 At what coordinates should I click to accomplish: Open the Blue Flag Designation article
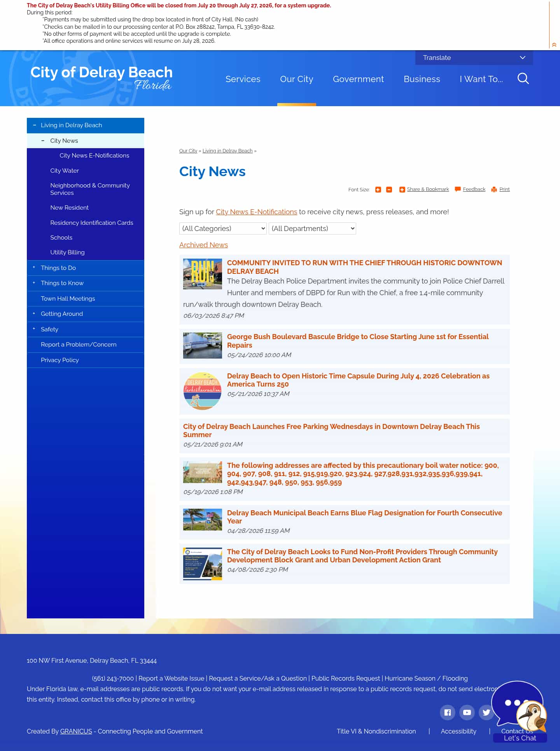(x=364, y=517)
